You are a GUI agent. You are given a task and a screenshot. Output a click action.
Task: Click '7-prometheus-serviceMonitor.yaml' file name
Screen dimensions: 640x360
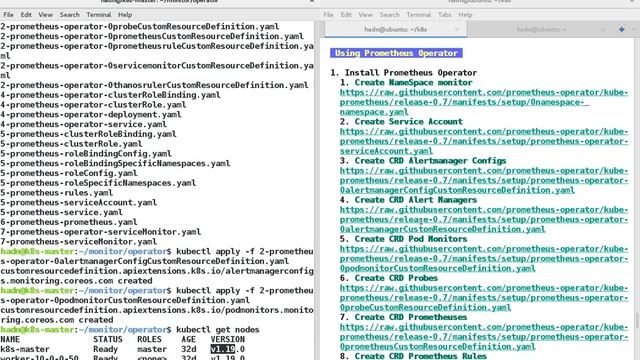point(78,242)
